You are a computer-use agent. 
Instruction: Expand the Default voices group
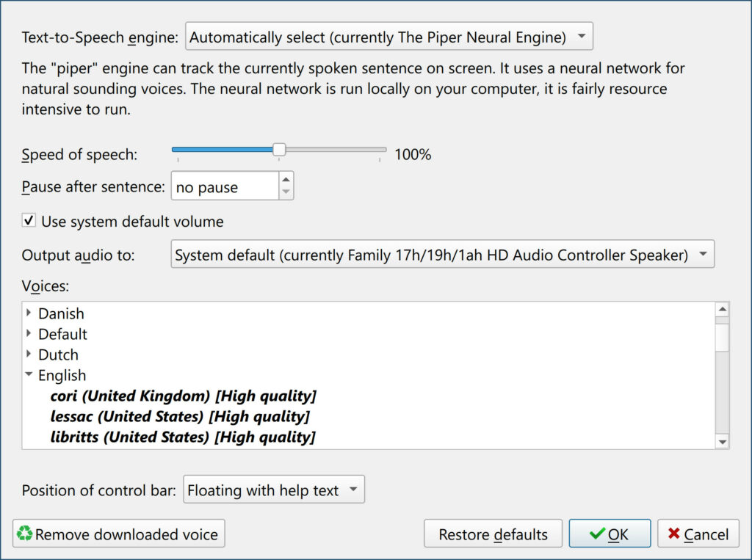pos(29,334)
